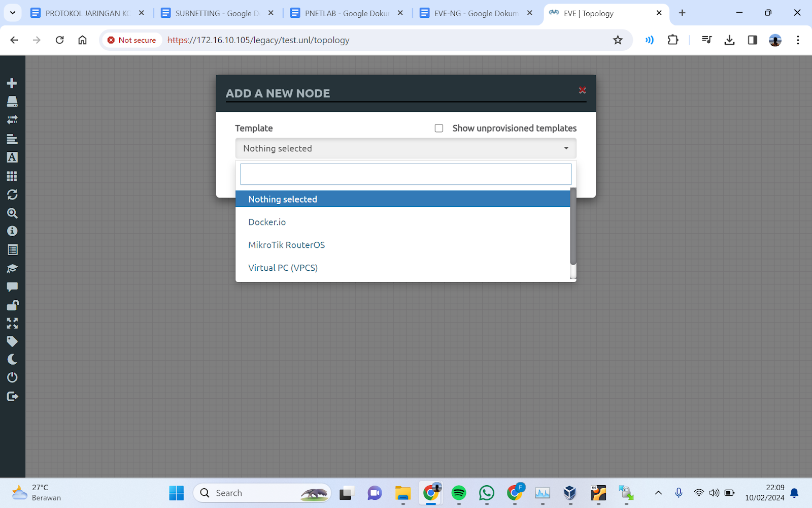Click the Add an object plus icon
The width and height of the screenshot is (812, 508).
[12, 83]
